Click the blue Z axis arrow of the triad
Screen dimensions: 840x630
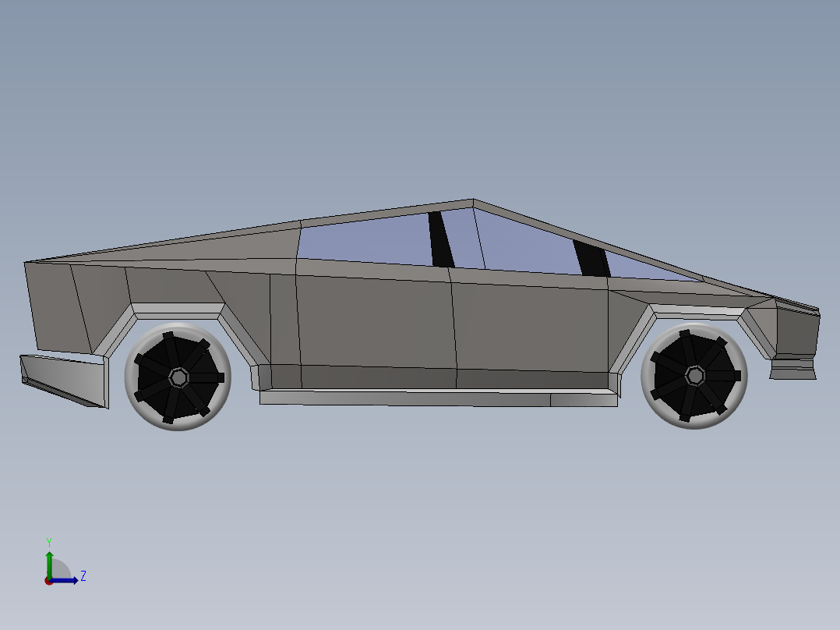(67, 580)
